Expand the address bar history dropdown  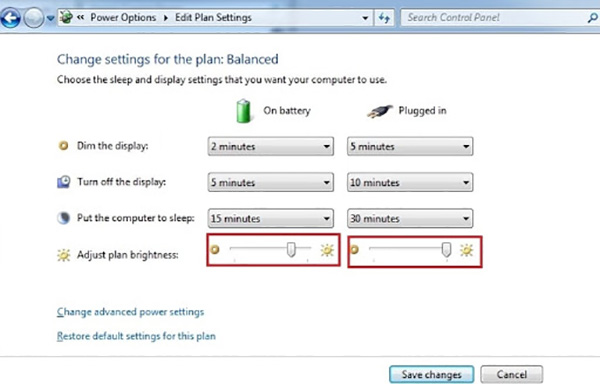pyautogui.click(x=365, y=18)
